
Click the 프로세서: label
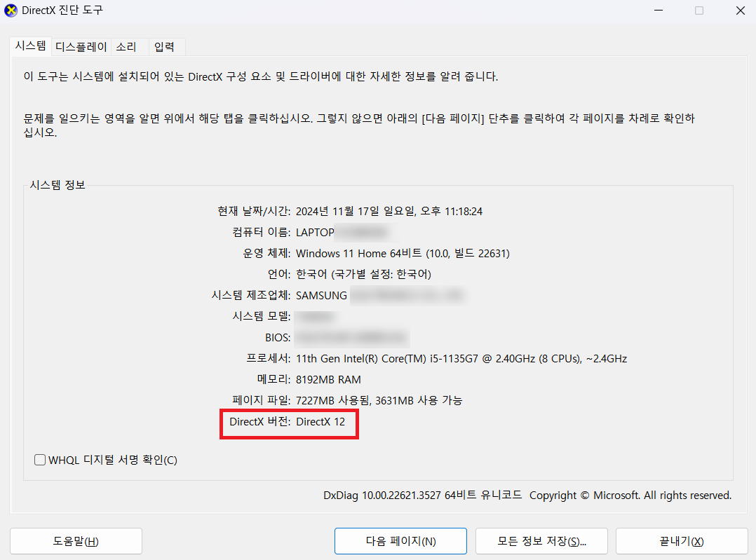click(268, 359)
